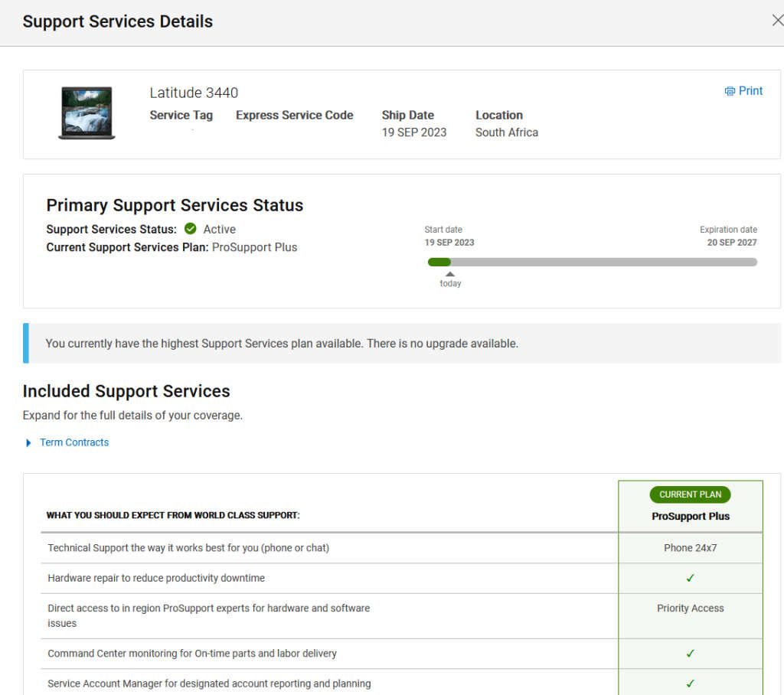The width and height of the screenshot is (784, 695).
Task: Close the Support Services Details dialog
Action: coord(777,21)
